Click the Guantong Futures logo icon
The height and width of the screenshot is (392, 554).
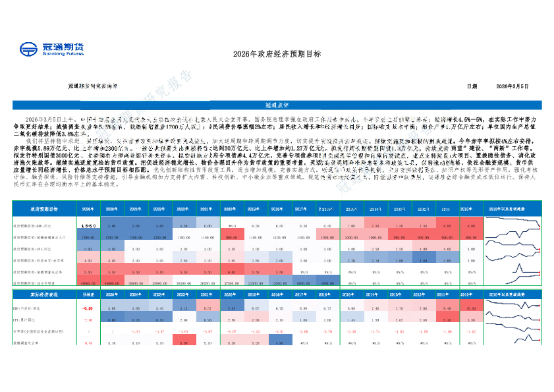click(x=30, y=51)
